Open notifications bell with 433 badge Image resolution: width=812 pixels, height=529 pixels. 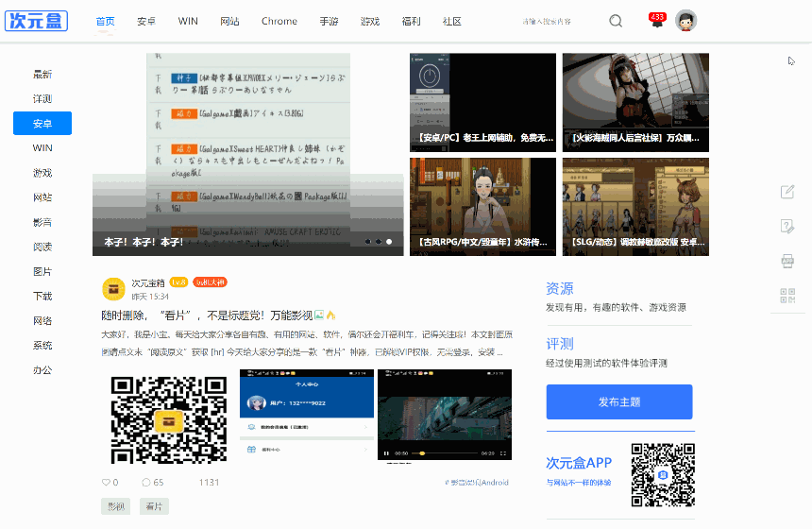point(657,21)
